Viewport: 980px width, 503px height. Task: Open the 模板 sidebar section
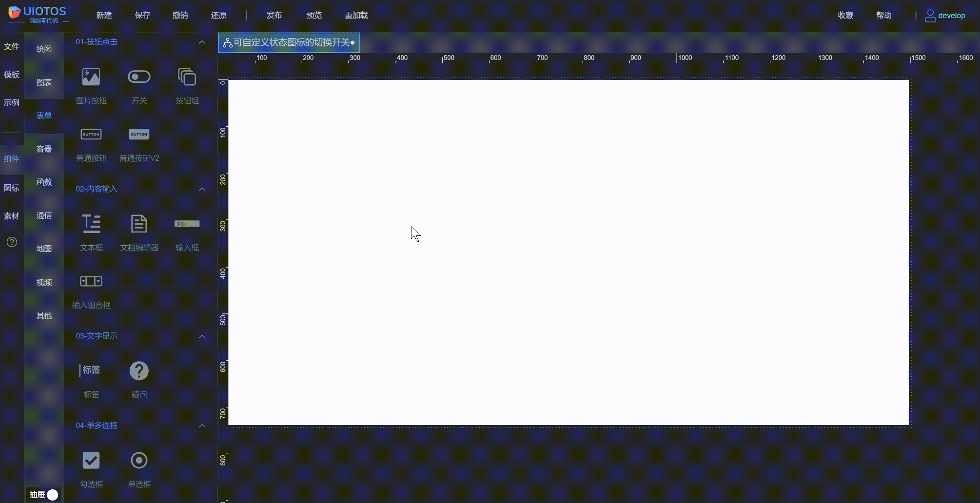(x=12, y=75)
